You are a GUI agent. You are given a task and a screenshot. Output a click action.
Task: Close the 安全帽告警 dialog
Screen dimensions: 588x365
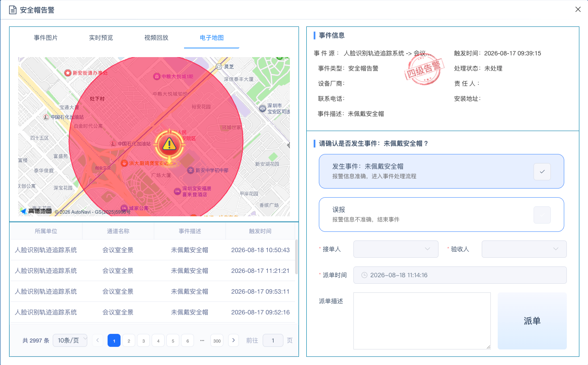pyautogui.click(x=578, y=10)
